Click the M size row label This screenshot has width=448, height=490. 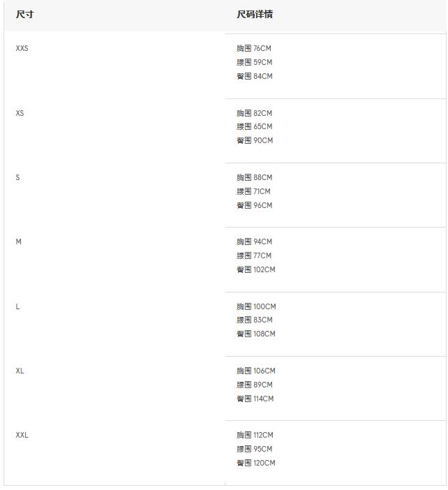(19, 242)
